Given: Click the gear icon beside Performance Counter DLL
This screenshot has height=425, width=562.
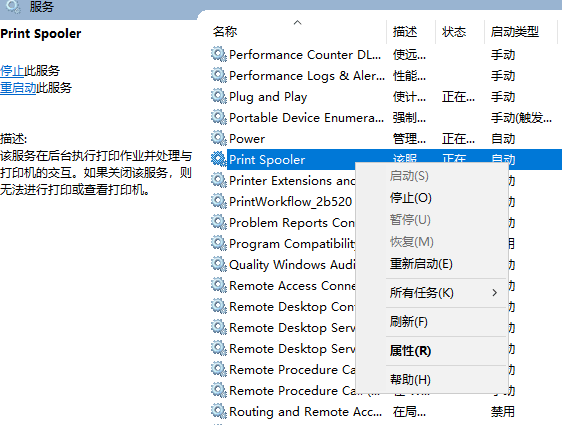Looking at the screenshot, I should 219,54.
